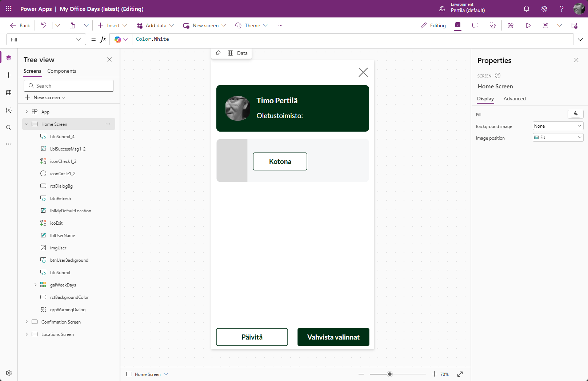Save the app using disk icon
Image resolution: width=588 pixels, height=381 pixels.
pyautogui.click(x=545, y=25)
